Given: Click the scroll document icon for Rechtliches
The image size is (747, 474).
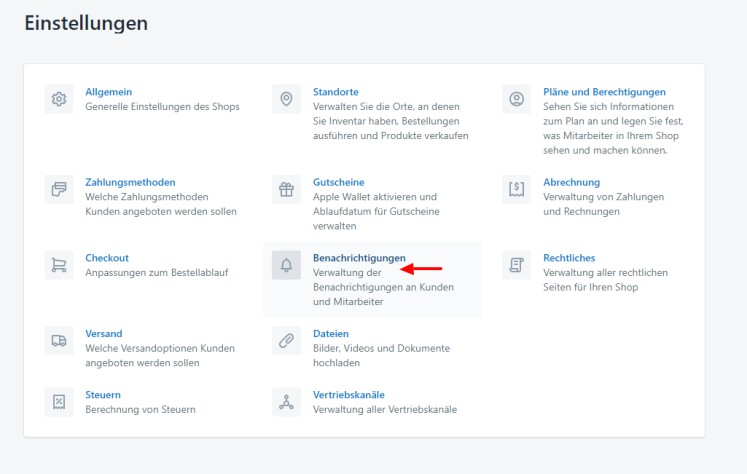Looking at the screenshot, I should pos(517,264).
